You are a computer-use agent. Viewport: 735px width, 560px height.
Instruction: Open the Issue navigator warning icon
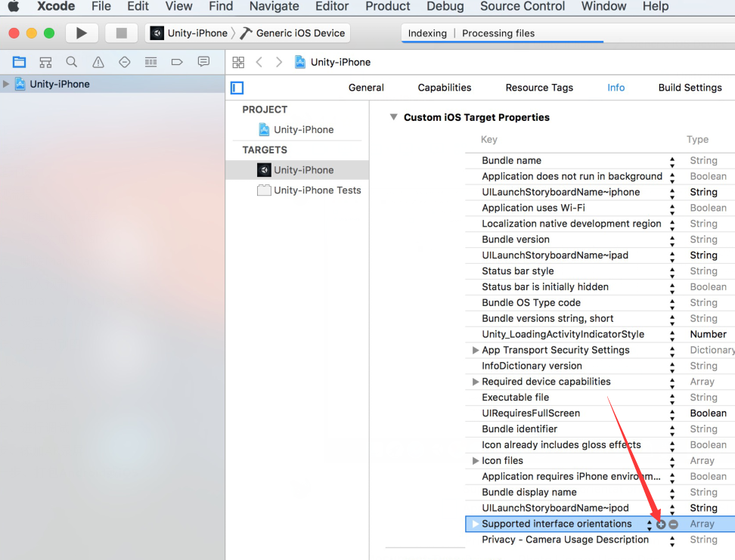pyautogui.click(x=98, y=62)
